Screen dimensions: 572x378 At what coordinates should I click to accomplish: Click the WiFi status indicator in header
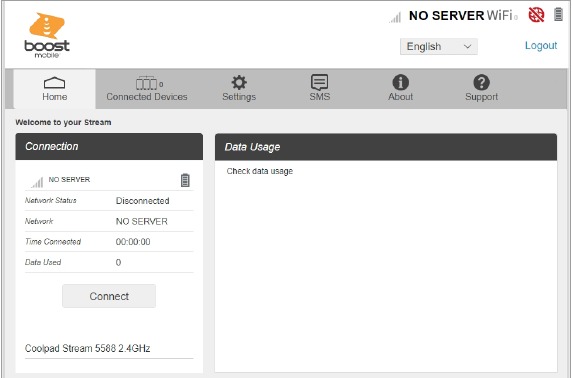(502, 16)
